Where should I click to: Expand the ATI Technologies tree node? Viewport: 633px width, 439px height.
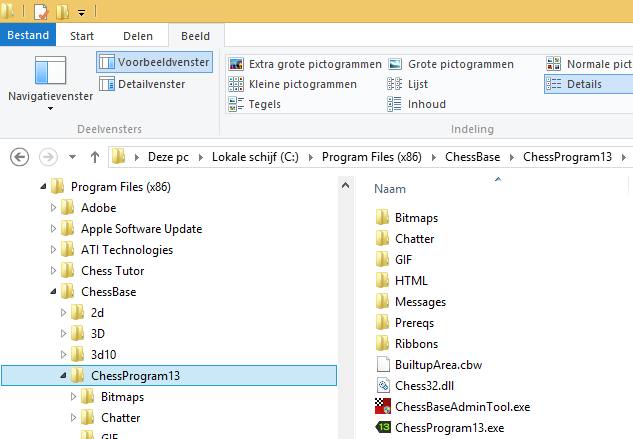click(53, 250)
